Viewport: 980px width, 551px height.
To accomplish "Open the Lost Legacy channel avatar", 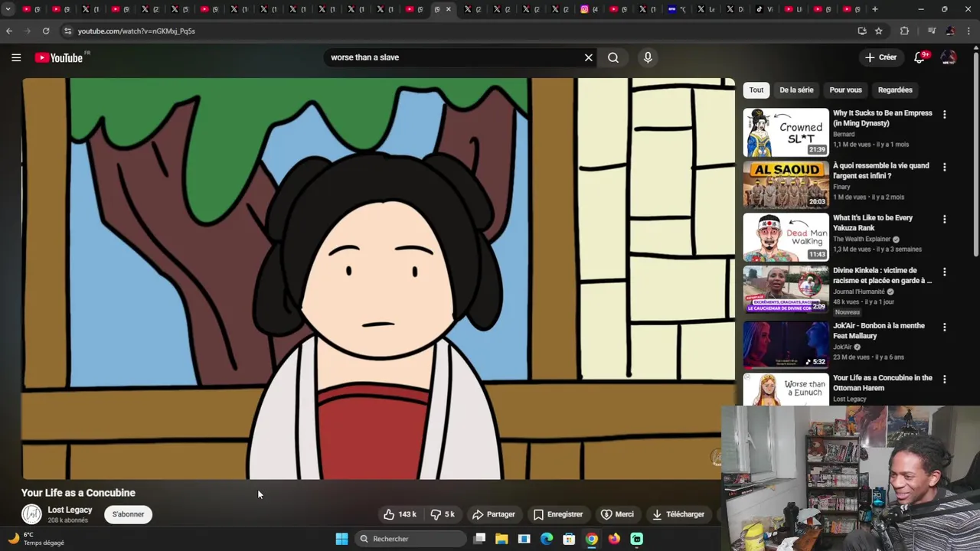I will (x=31, y=514).
